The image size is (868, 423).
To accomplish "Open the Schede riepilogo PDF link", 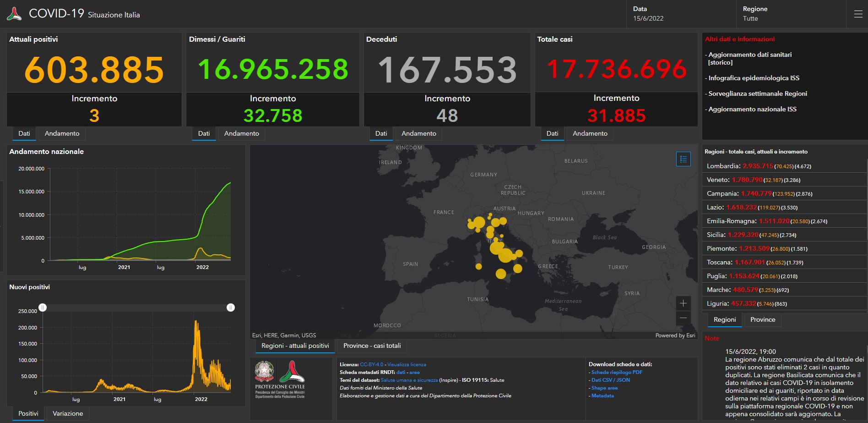I will [616, 372].
